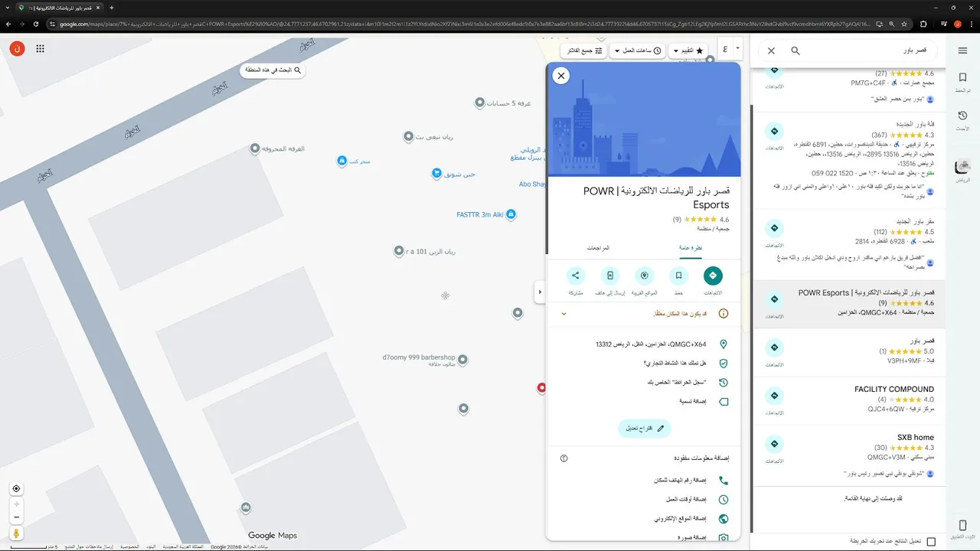Open the hamburger main menu
The height and width of the screenshot is (551, 980).
pos(962,51)
